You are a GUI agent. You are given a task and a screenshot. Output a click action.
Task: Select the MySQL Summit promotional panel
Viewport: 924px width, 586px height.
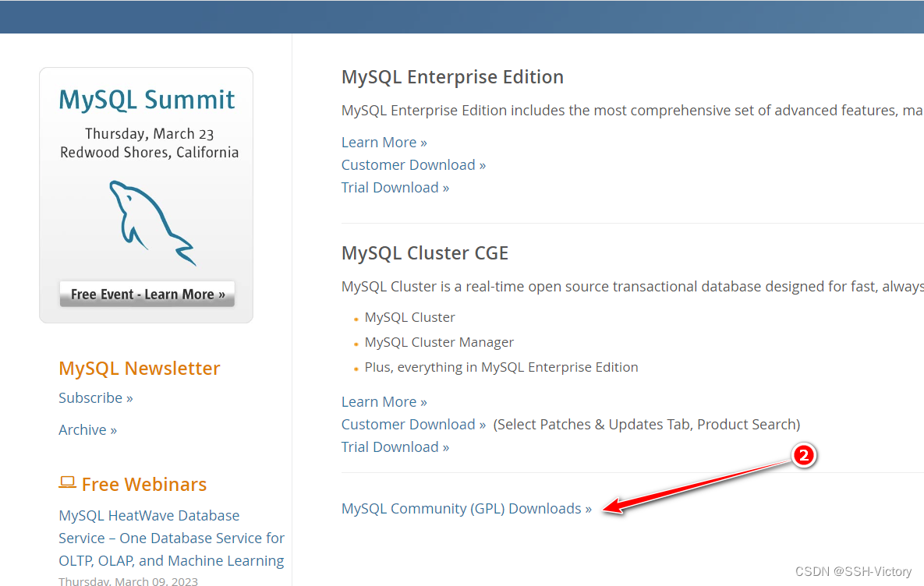click(146, 195)
